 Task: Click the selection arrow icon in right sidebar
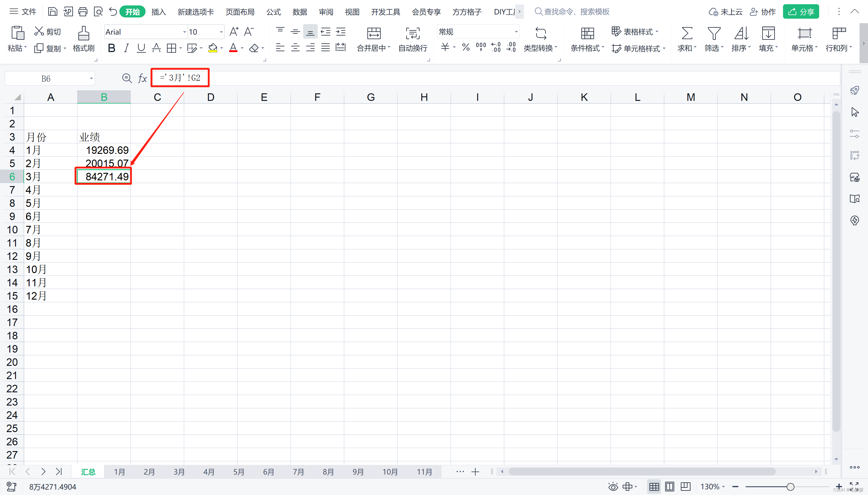click(854, 112)
